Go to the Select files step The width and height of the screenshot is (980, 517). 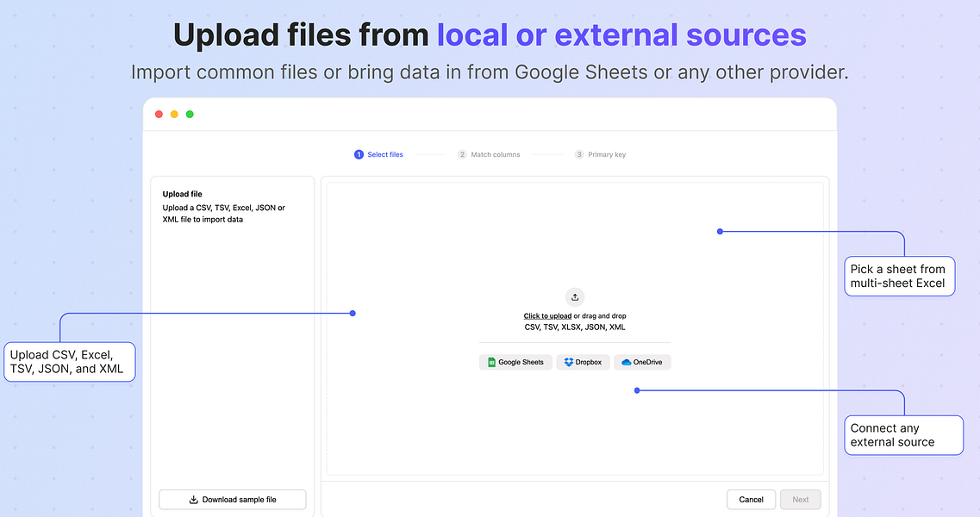[x=378, y=154]
